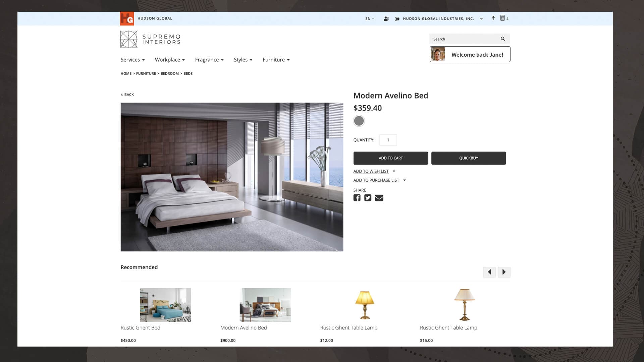Click the Add To Cart button
Viewport: 644px width, 362px height.
pyautogui.click(x=390, y=158)
